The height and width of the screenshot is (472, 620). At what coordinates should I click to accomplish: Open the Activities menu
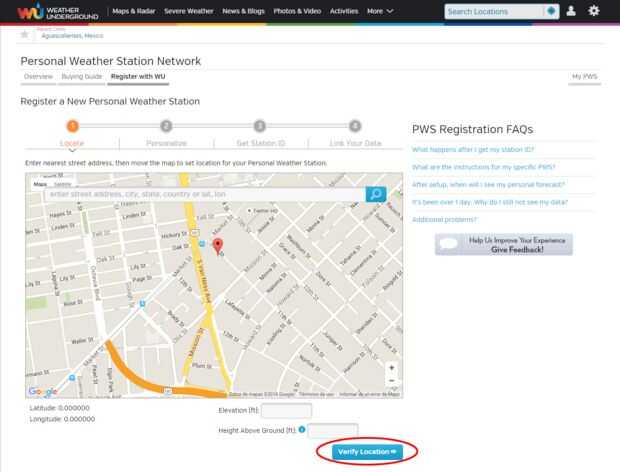click(x=344, y=11)
